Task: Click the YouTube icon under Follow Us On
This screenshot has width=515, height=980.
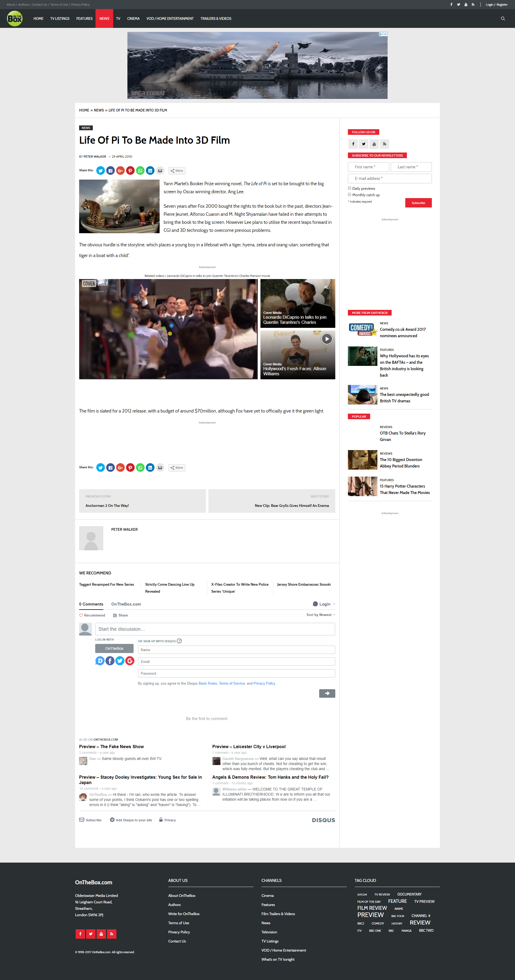Action: pos(374,144)
